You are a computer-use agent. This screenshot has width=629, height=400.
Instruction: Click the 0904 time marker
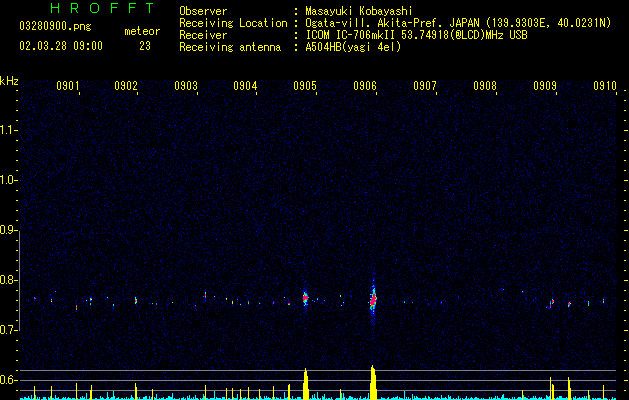[245, 86]
